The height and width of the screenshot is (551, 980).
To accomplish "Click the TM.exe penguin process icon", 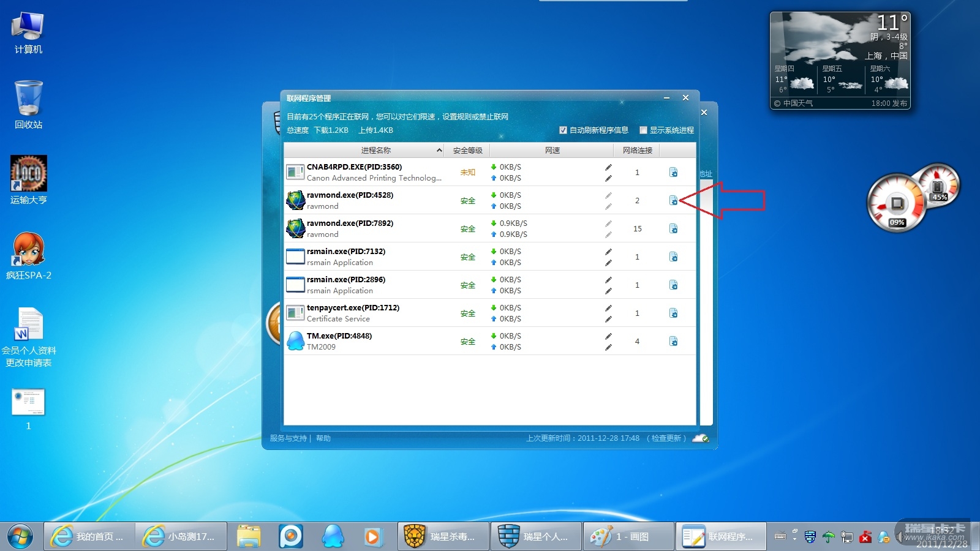I will (x=296, y=341).
